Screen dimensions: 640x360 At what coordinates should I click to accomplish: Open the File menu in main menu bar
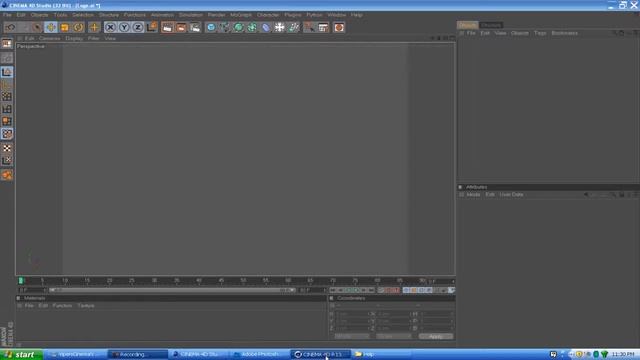tap(7, 15)
